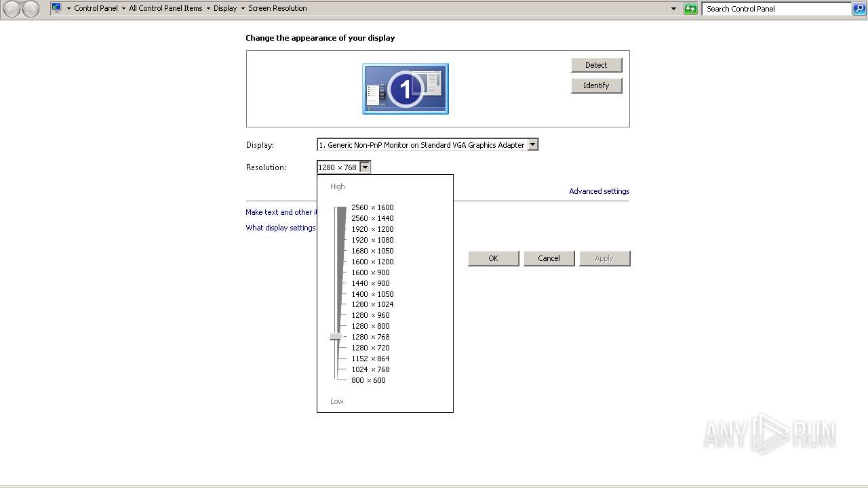This screenshot has height=488, width=868.
Task: Click the Apply button
Action: pos(604,258)
